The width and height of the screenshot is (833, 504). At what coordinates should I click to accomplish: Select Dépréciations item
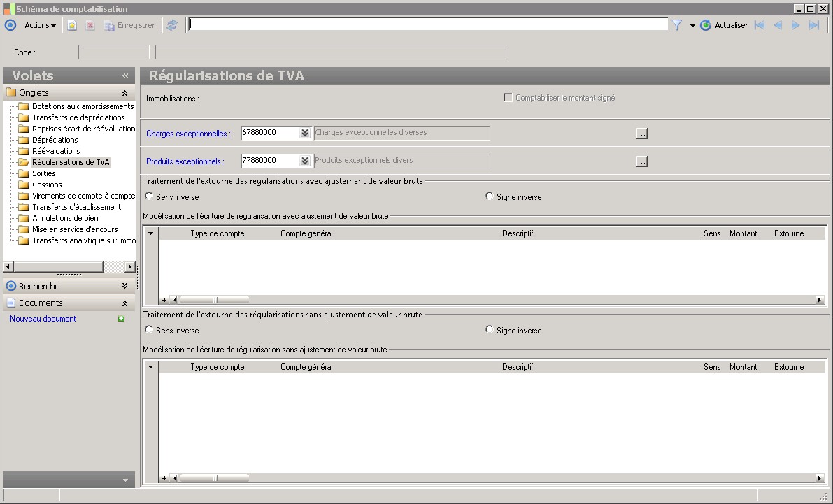(55, 140)
